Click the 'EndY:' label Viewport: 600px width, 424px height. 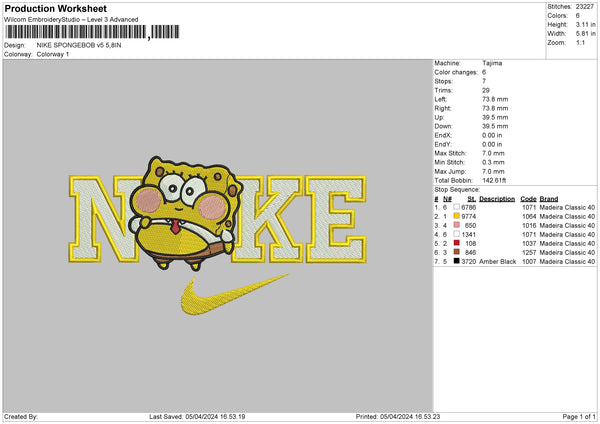coord(443,145)
